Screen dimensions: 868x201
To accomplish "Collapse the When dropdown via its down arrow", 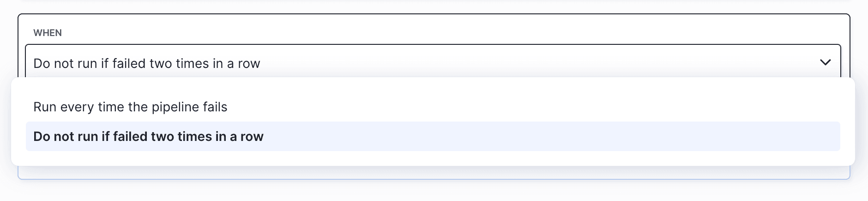I will click(x=825, y=62).
